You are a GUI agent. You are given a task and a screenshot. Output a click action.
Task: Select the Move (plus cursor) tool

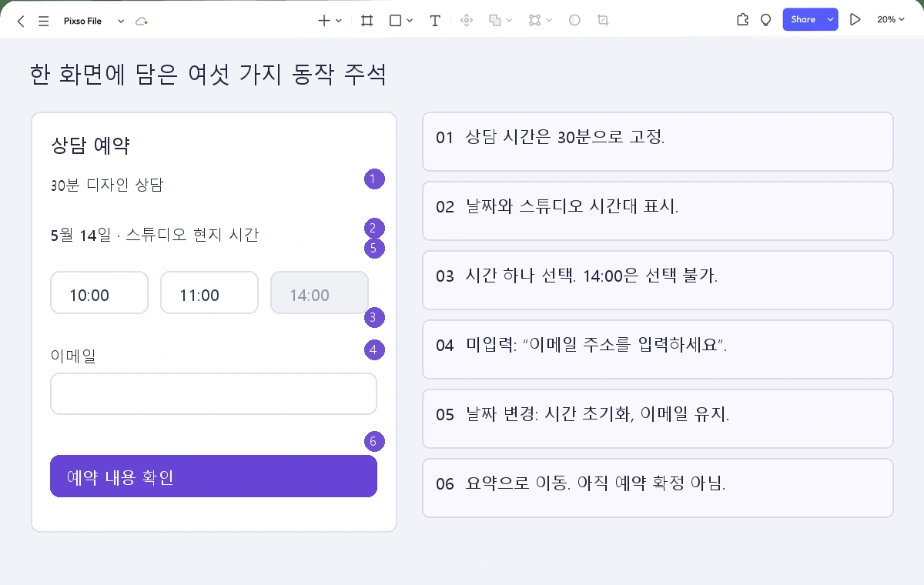tap(324, 21)
